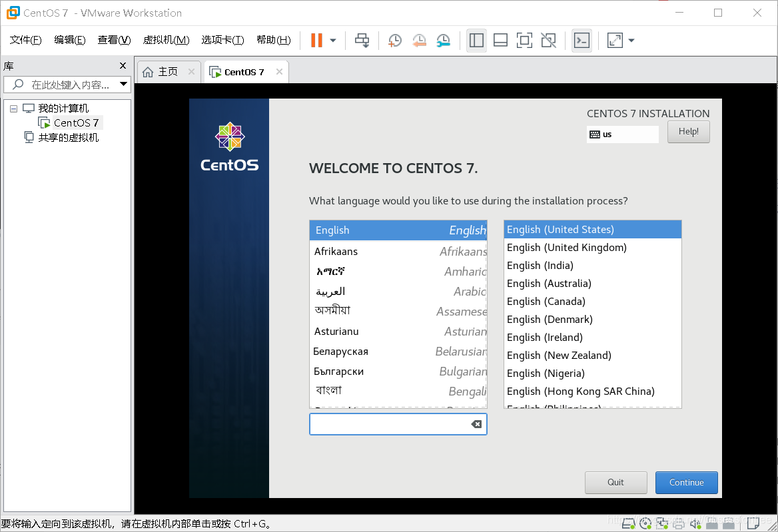Send Ctrl+Alt+Del to the virtual machine
This screenshot has width=778, height=532.
coord(362,40)
